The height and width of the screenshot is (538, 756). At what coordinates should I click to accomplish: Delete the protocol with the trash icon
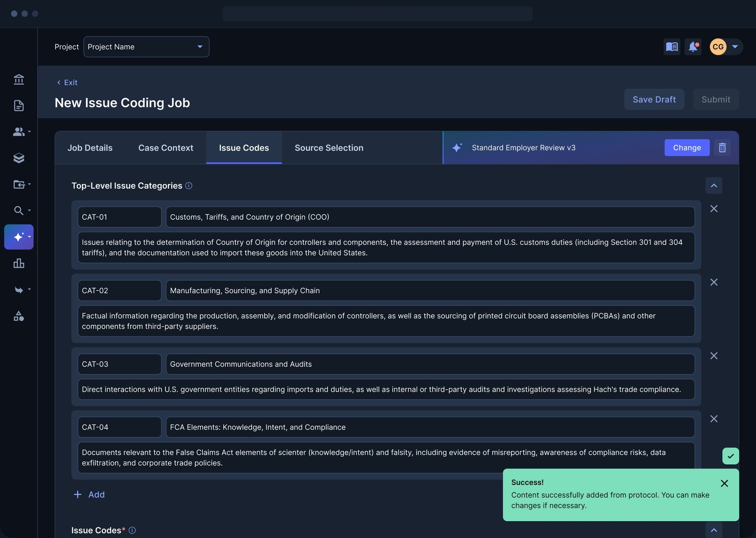point(722,148)
